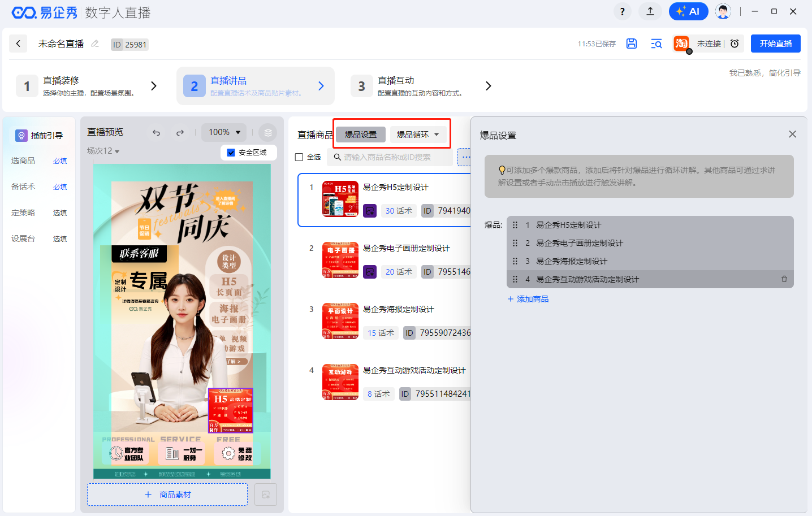The width and height of the screenshot is (812, 516).
Task: Click the 添加商品 link
Action: [528, 299]
